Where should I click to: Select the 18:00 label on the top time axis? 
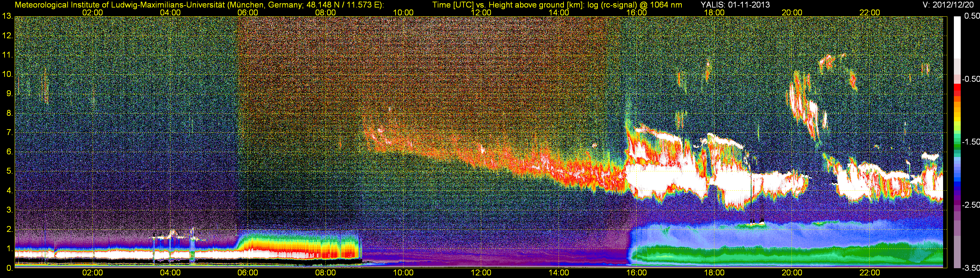[714, 12]
